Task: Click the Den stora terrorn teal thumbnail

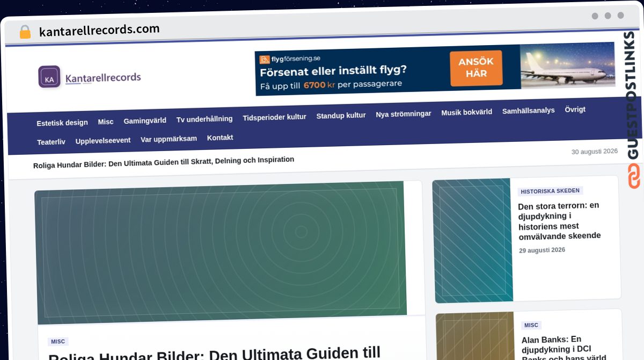Action: (472, 240)
